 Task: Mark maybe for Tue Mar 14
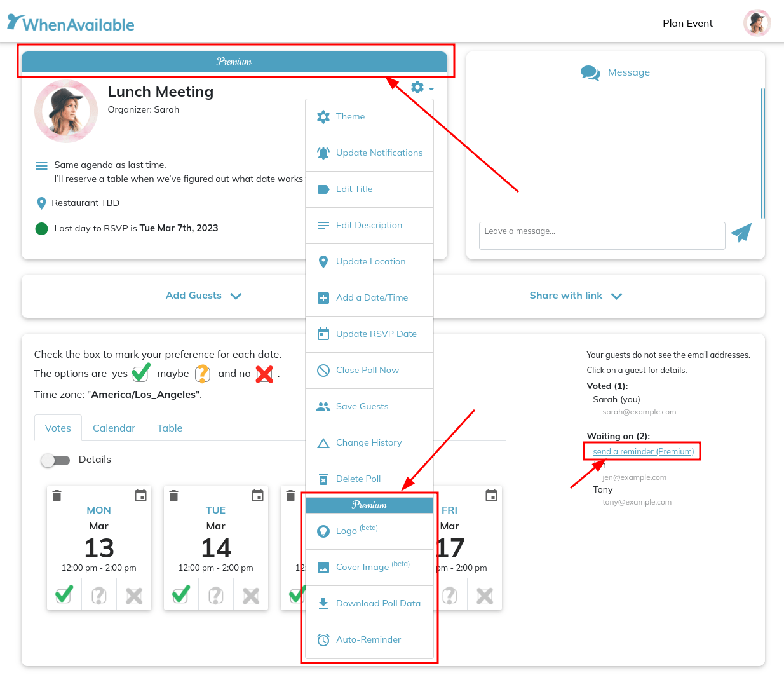click(x=216, y=596)
